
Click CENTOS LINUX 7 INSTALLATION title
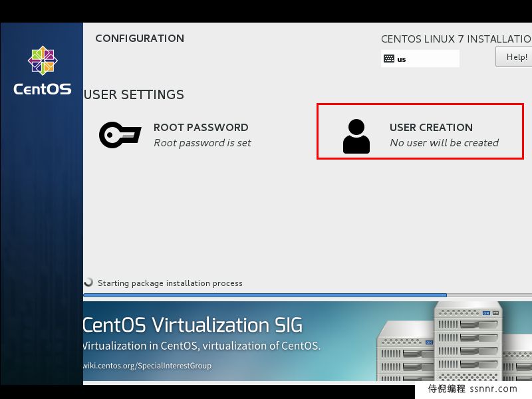(x=456, y=39)
